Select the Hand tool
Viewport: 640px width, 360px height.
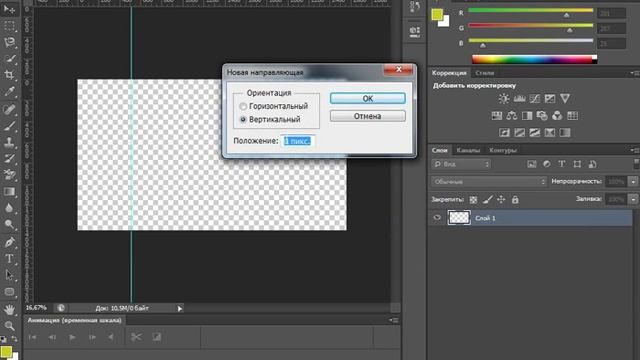pos(9,309)
